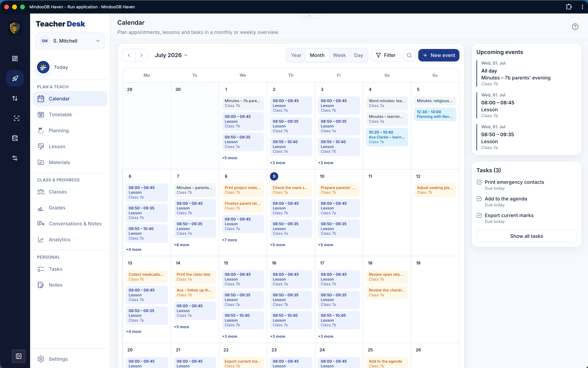588x368 pixels.
Task: Switch to Week view
Action: (339, 55)
